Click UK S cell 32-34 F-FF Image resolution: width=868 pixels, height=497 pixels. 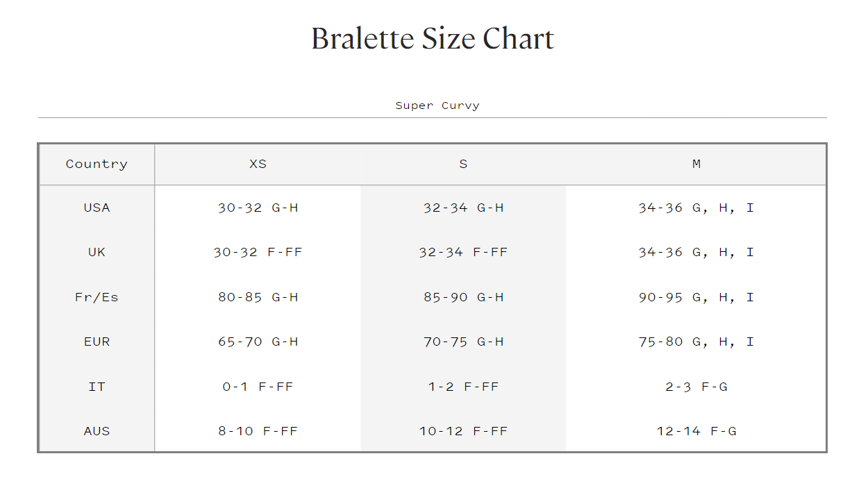tap(463, 252)
